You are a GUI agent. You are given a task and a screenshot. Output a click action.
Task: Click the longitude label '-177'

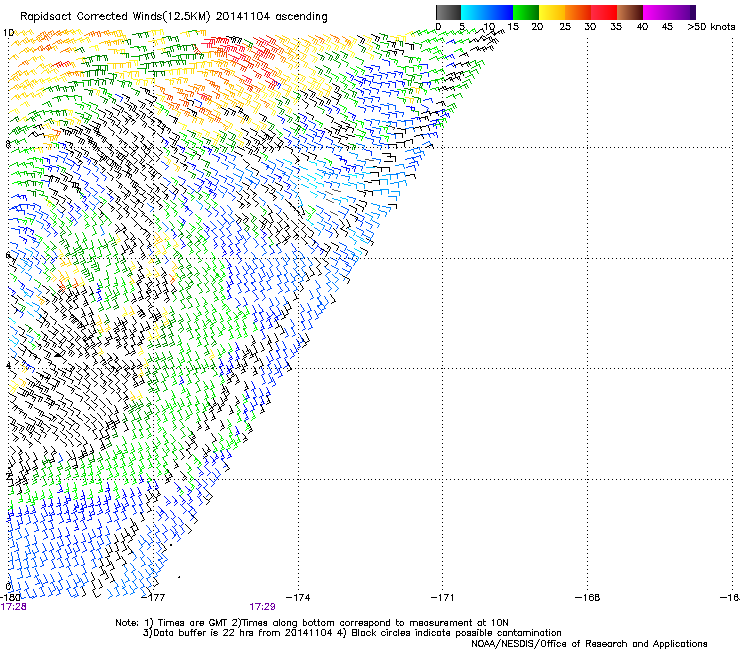pos(153,598)
